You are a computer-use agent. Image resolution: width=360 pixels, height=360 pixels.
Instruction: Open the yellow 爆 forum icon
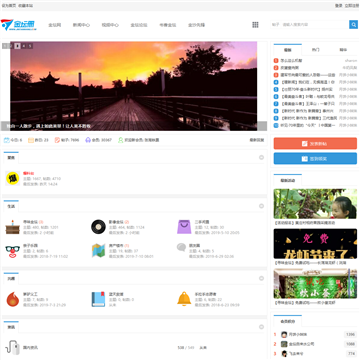(13, 178)
